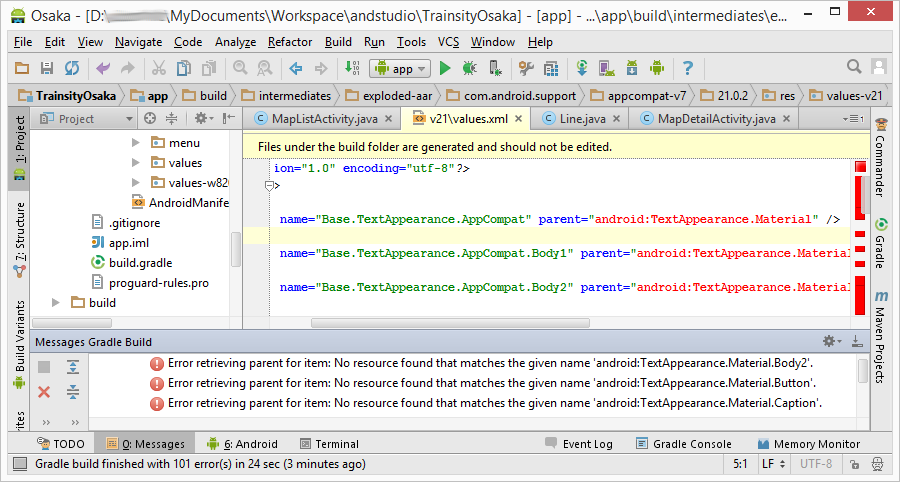
Task: Expand the build folder in tree
Action: point(56,302)
